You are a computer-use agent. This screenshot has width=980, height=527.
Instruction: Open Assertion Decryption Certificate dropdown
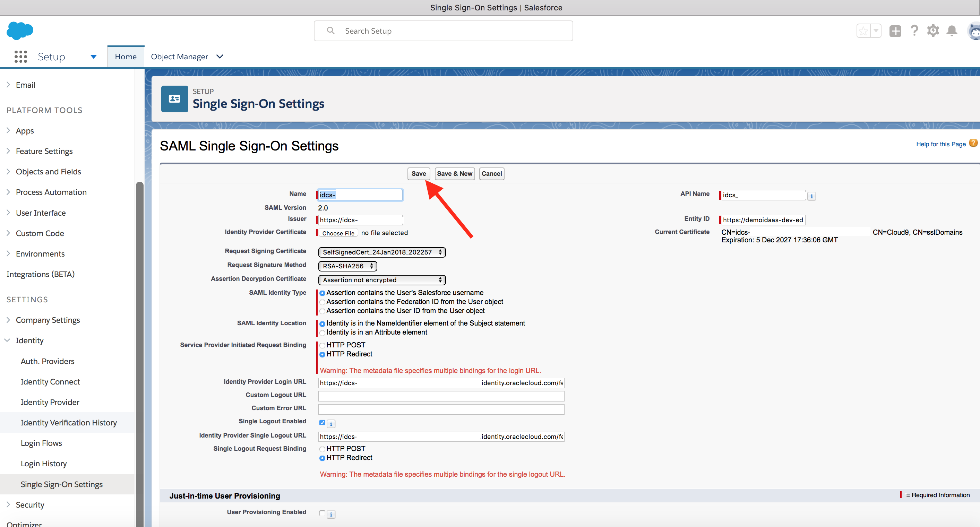381,280
